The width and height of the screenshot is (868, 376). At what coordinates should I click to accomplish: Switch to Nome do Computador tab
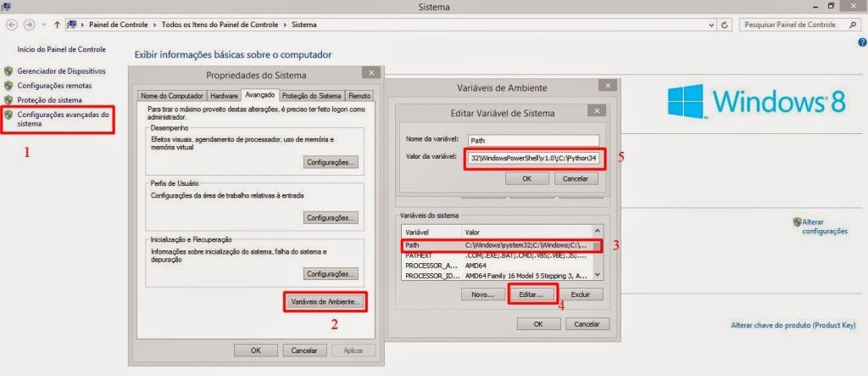[171, 95]
